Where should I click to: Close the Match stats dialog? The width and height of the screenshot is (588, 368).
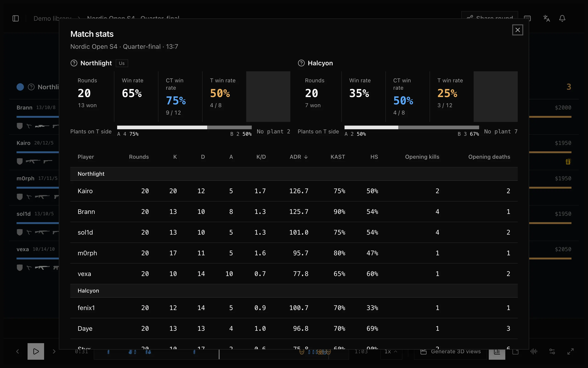point(517,30)
